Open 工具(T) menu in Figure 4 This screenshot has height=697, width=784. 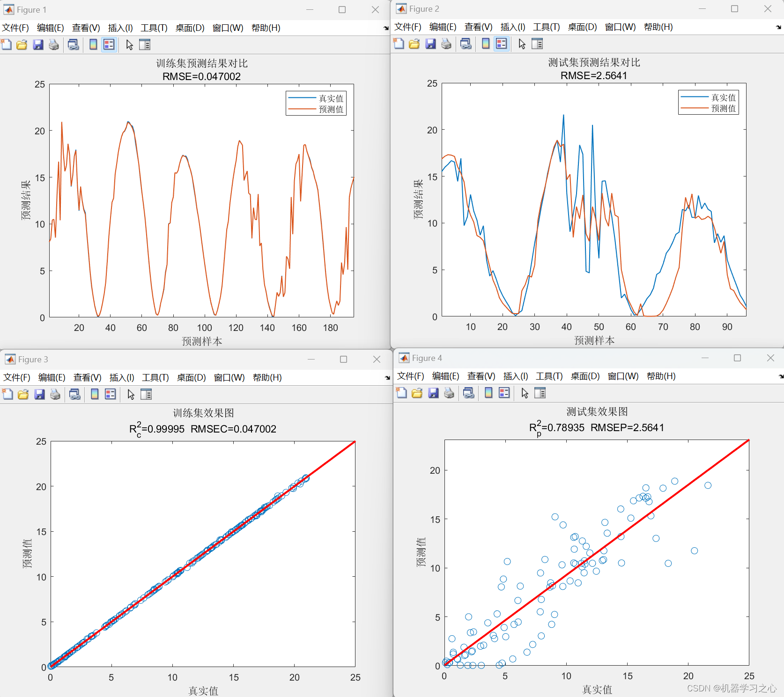[549, 376]
